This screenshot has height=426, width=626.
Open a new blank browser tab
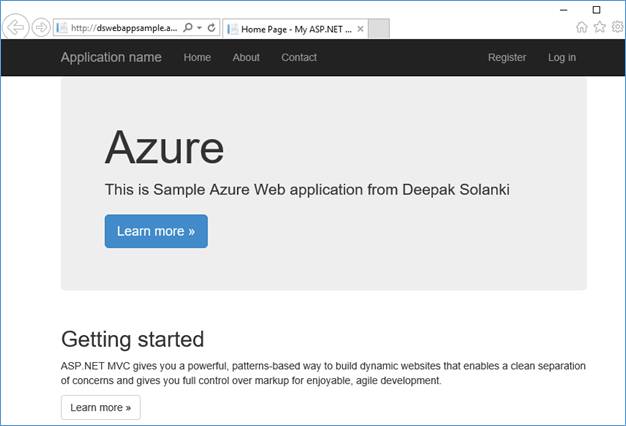[378, 28]
